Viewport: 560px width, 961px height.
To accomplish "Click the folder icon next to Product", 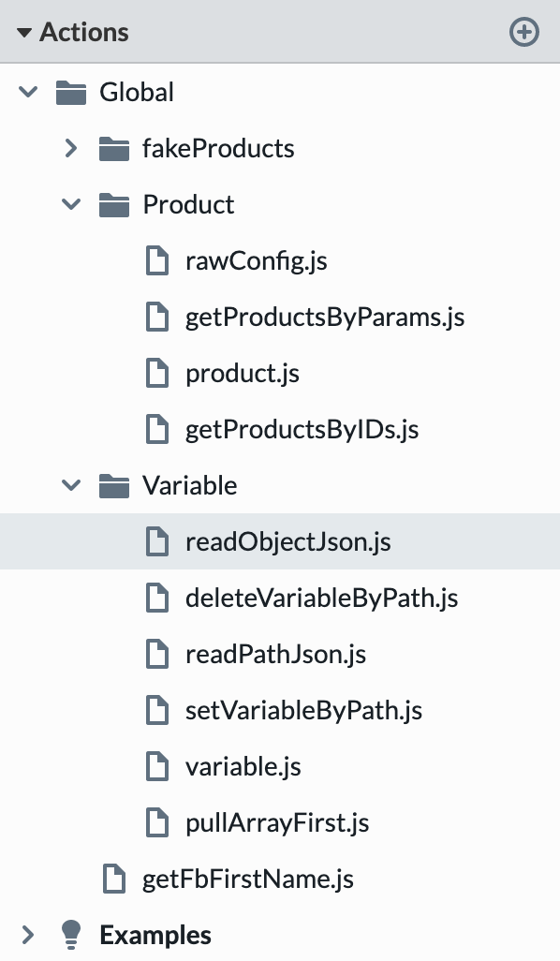I will [113, 204].
